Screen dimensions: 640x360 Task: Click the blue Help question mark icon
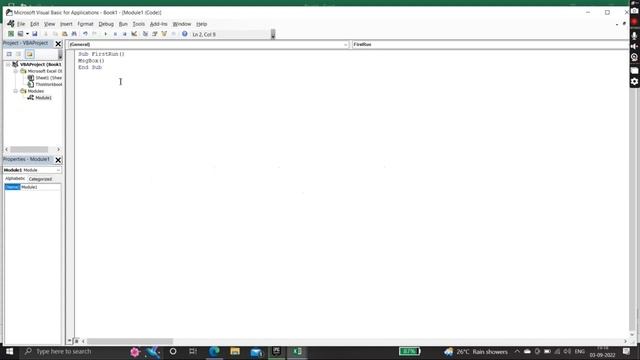pos(184,34)
